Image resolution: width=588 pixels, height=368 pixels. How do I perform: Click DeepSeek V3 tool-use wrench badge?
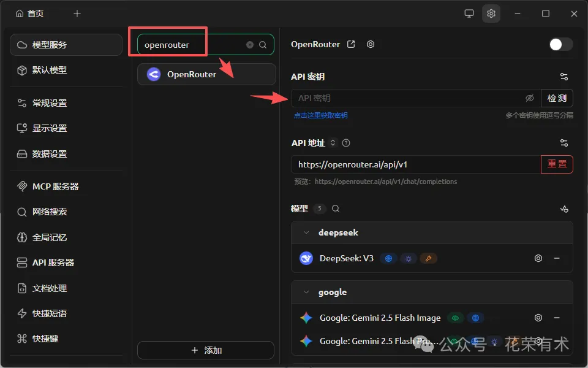428,258
